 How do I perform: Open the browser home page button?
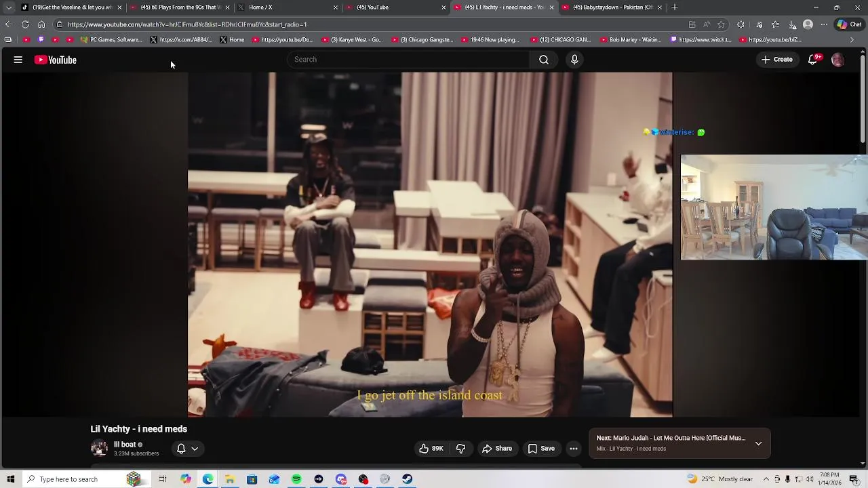(41, 24)
